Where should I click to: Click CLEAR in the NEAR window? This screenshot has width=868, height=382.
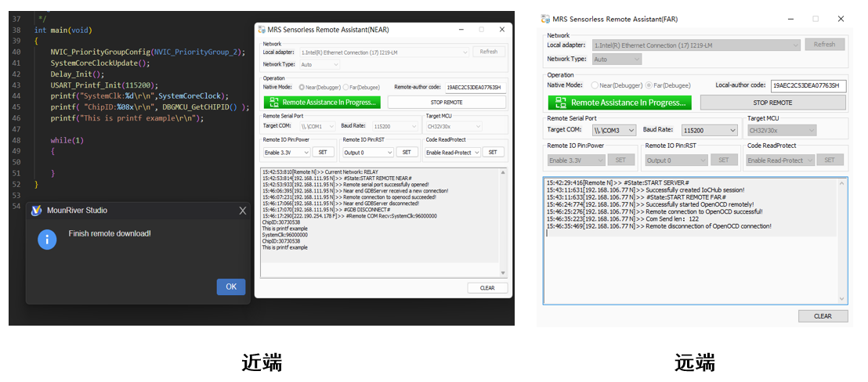[487, 287]
